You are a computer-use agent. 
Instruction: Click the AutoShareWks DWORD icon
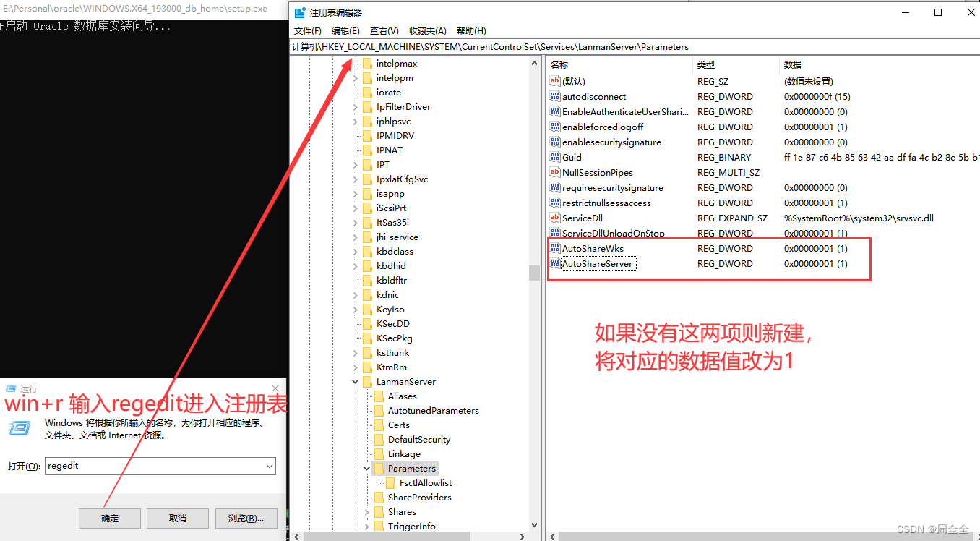pyautogui.click(x=555, y=249)
